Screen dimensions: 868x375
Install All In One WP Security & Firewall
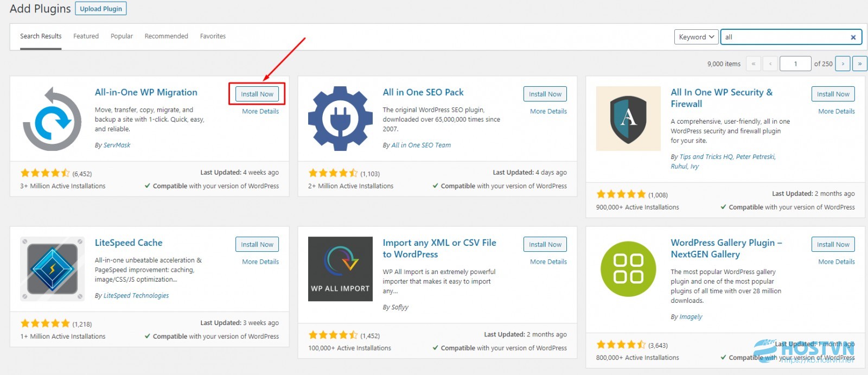point(833,94)
